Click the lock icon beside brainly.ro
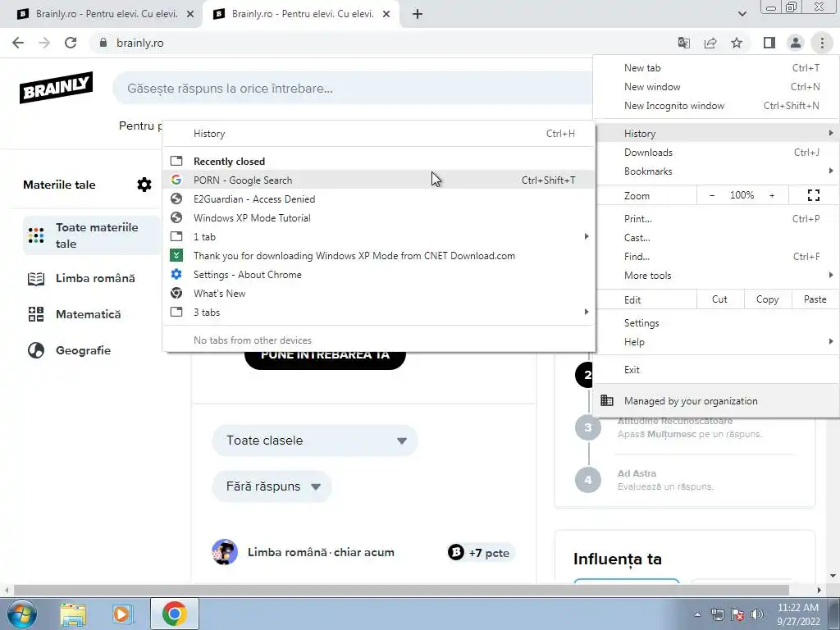This screenshot has width=840, height=630. coord(103,43)
